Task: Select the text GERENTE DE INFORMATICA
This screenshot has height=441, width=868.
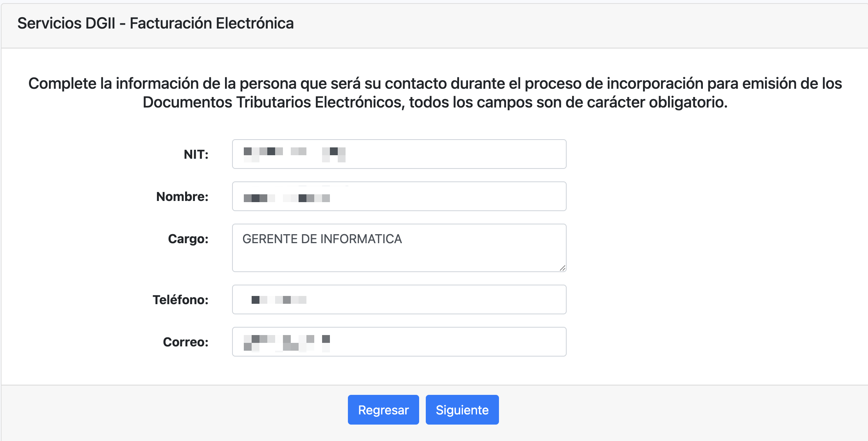Action: (x=322, y=239)
